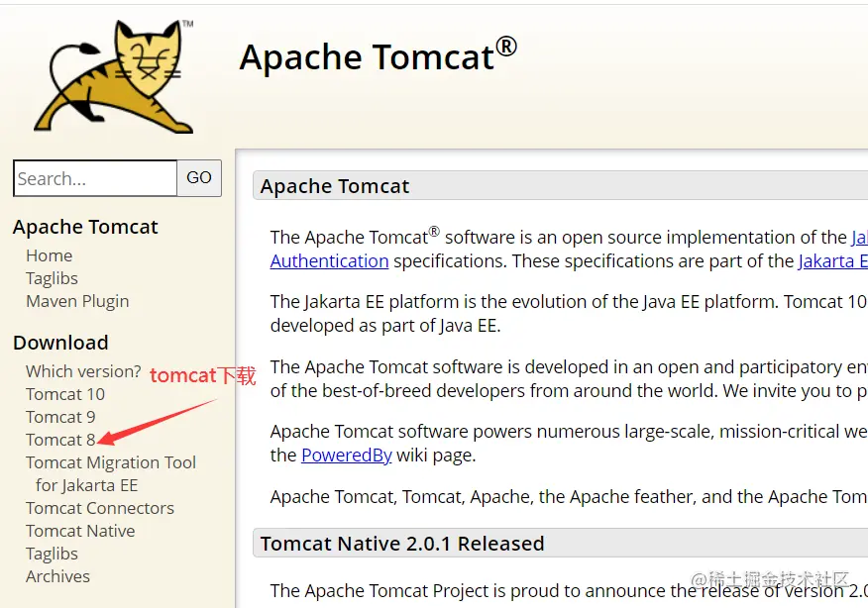This screenshot has width=868, height=608.
Task: Go to the Archives page
Action: [57, 576]
